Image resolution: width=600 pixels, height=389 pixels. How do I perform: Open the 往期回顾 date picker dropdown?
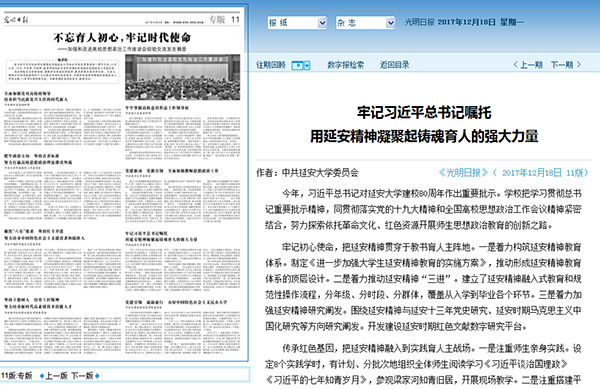[300, 65]
